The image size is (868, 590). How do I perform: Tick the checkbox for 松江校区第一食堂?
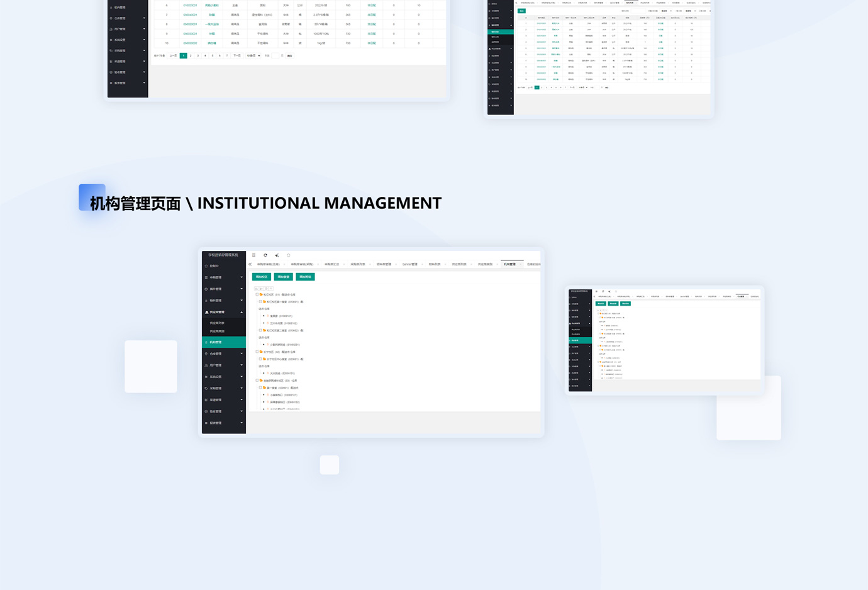[260, 302]
